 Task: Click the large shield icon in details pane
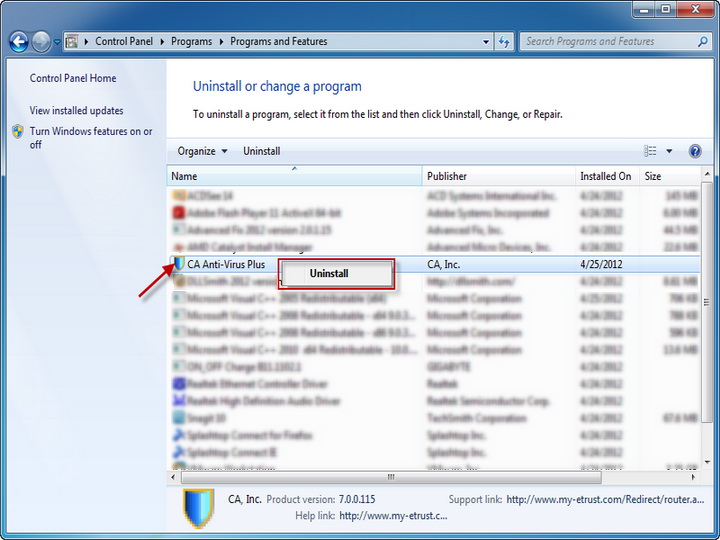[198, 508]
